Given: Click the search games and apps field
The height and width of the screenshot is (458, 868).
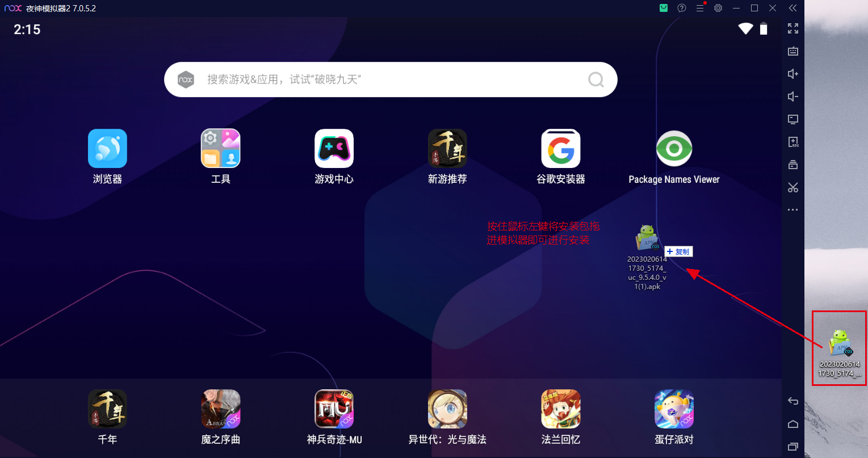Looking at the screenshot, I should click(x=390, y=79).
